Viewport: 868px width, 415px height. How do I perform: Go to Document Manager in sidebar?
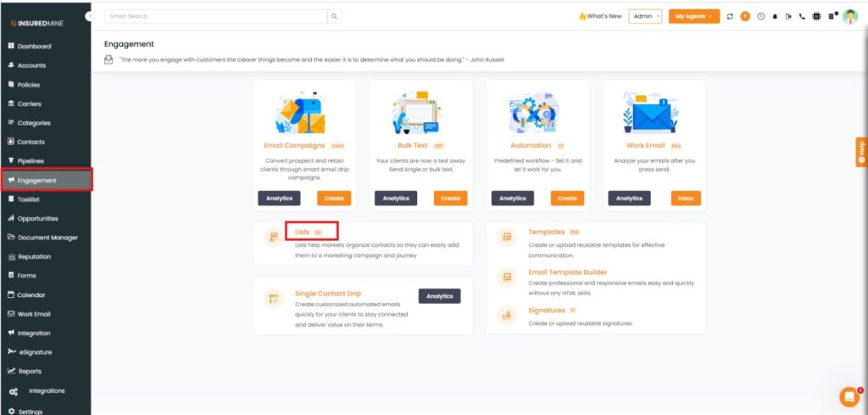[x=47, y=238]
